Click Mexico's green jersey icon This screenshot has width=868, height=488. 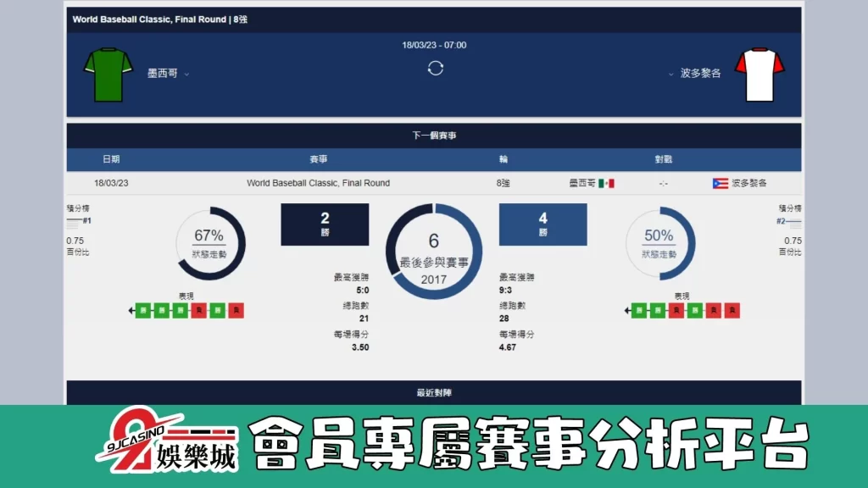(108, 73)
